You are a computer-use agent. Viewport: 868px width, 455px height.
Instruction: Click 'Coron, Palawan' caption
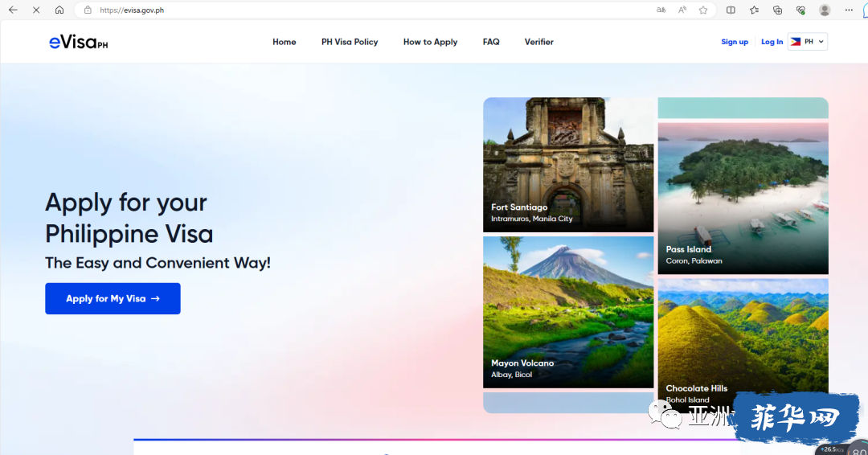694,260
